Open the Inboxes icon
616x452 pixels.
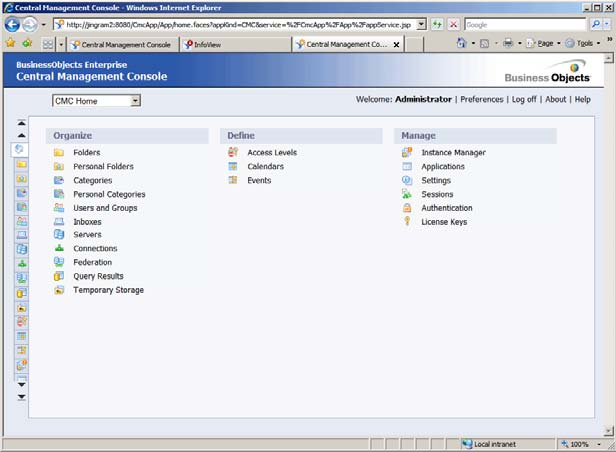pos(59,221)
